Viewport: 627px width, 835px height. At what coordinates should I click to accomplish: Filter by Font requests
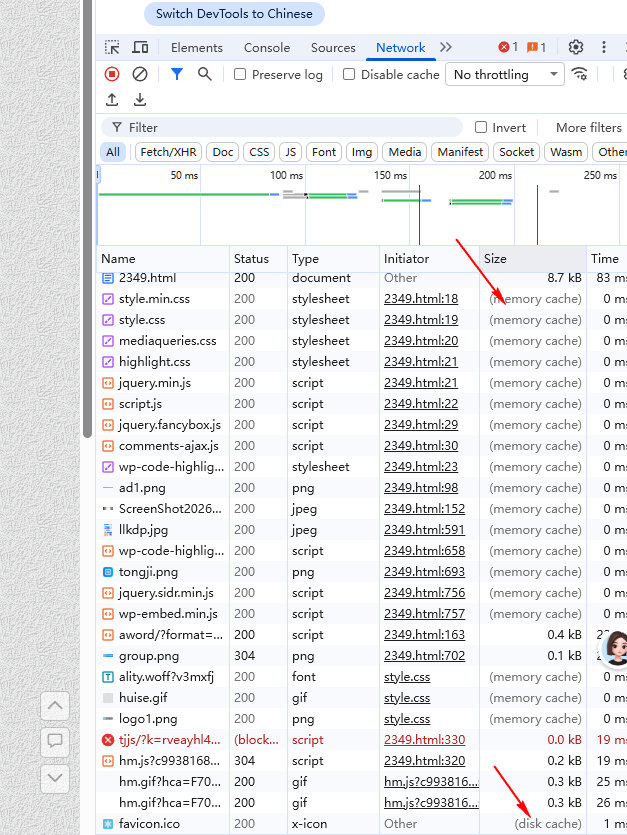point(324,152)
